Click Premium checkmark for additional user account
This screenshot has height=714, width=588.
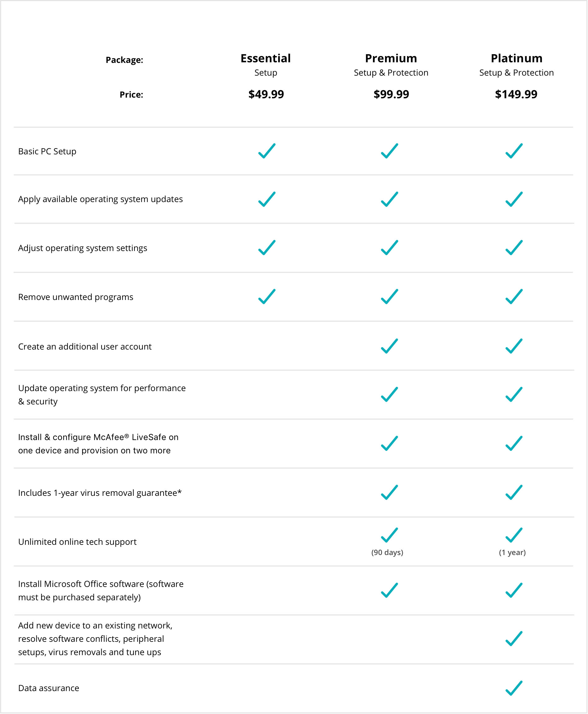coord(389,346)
